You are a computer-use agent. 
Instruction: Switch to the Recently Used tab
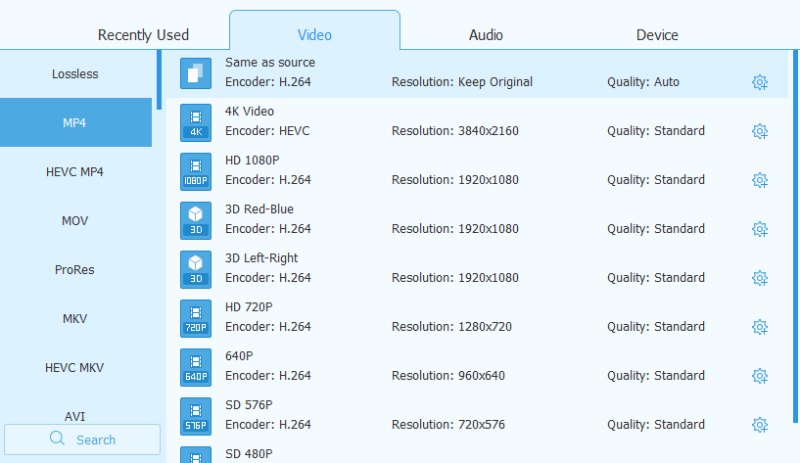point(143,35)
